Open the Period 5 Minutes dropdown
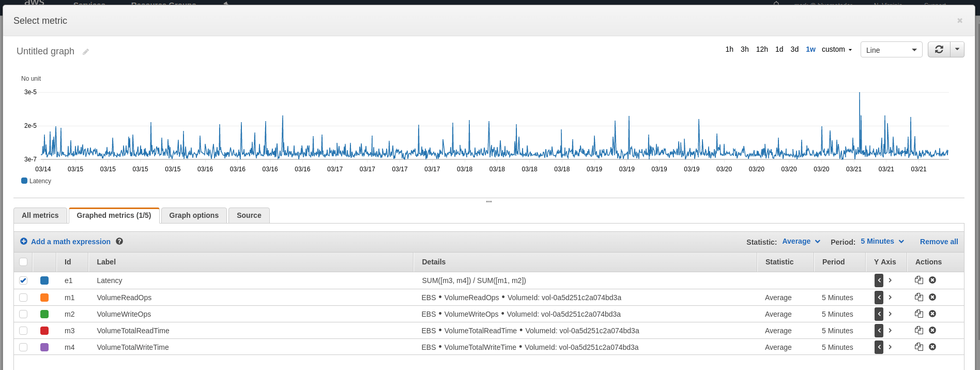 [882, 242]
